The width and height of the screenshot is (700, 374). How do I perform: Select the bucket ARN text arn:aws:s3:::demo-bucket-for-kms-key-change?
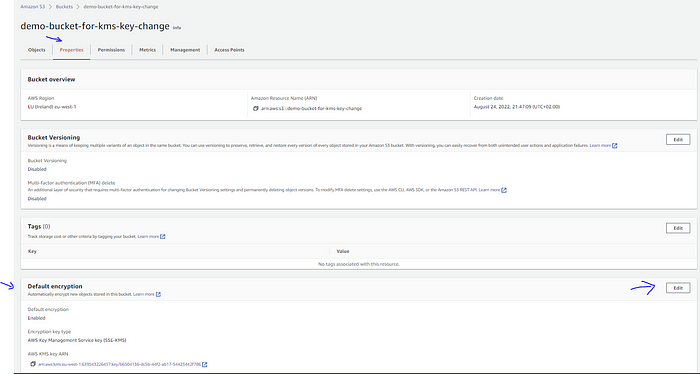pos(311,108)
